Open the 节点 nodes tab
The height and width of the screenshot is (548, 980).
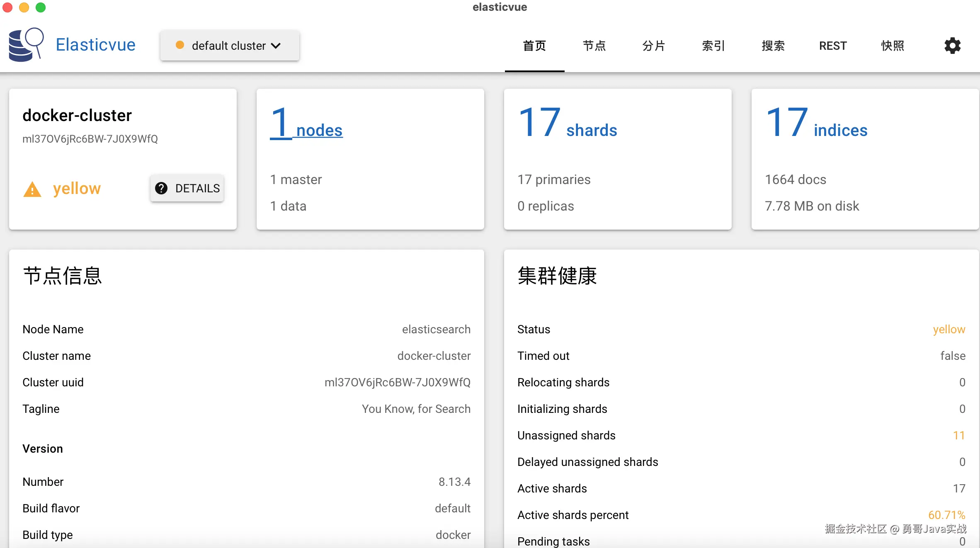[594, 46]
